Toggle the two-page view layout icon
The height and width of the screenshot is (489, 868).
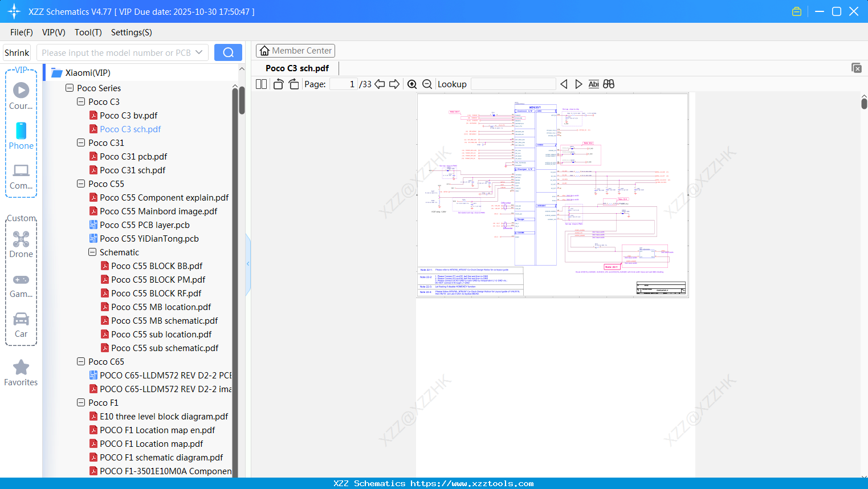(x=261, y=84)
